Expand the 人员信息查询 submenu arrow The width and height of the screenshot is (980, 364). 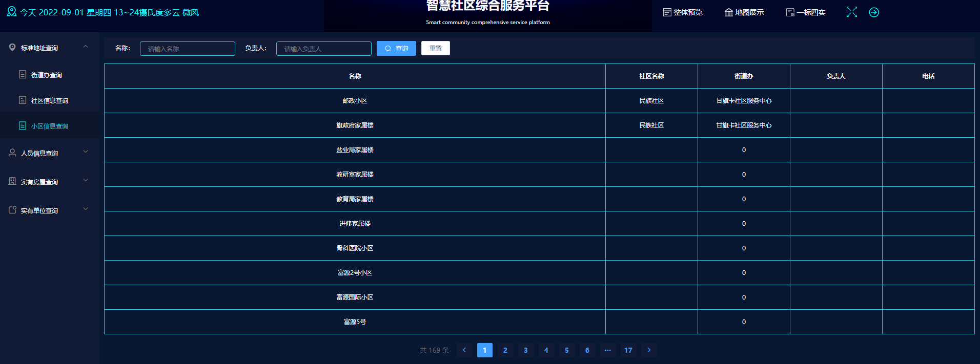tap(86, 152)
